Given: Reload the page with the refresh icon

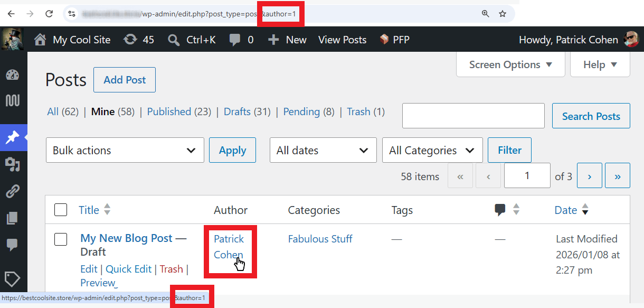Looking at the screenshot, I should 49,14.
